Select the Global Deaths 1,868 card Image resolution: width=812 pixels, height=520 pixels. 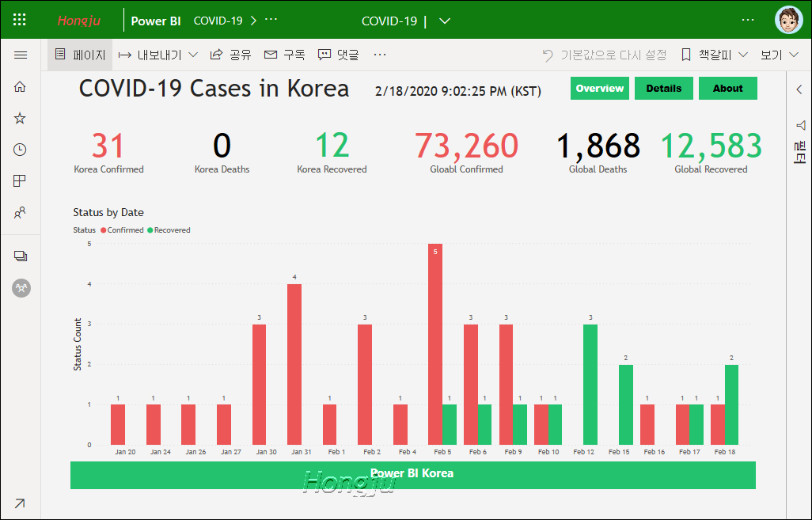598,152
